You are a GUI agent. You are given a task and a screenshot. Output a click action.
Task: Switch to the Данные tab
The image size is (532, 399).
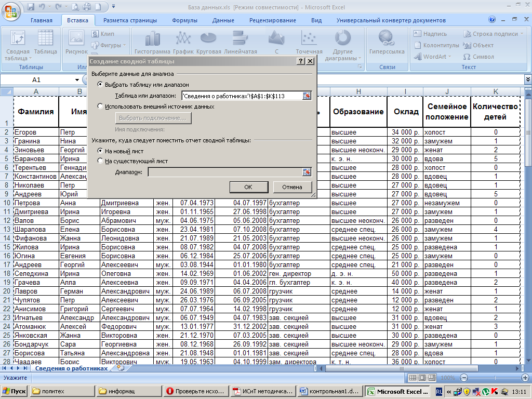[x=223, y=20]
